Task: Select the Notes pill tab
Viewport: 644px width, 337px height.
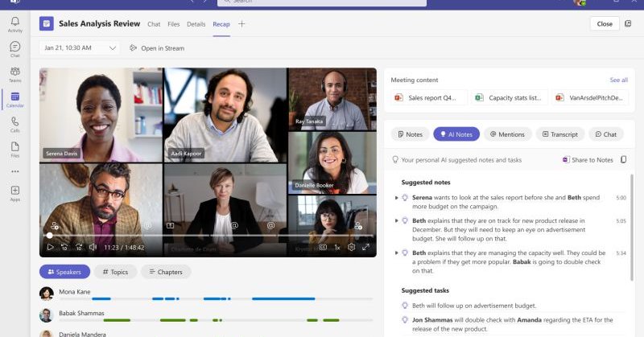Action: pyautogui.click(x=410, y=134)
